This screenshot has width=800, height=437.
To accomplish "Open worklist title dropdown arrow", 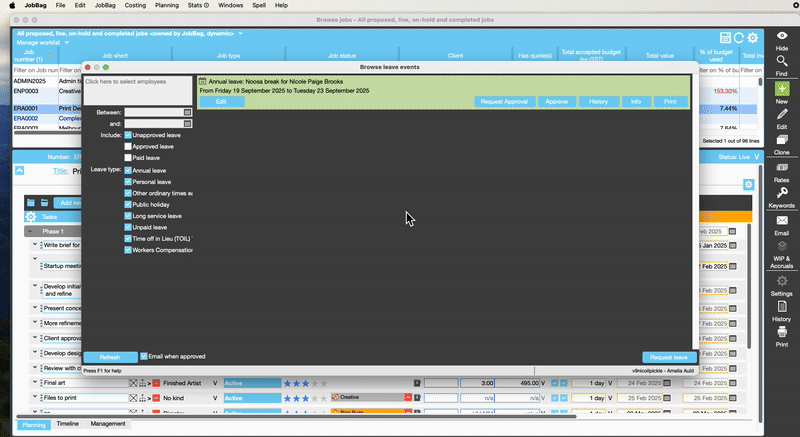I will click(240, 33).
